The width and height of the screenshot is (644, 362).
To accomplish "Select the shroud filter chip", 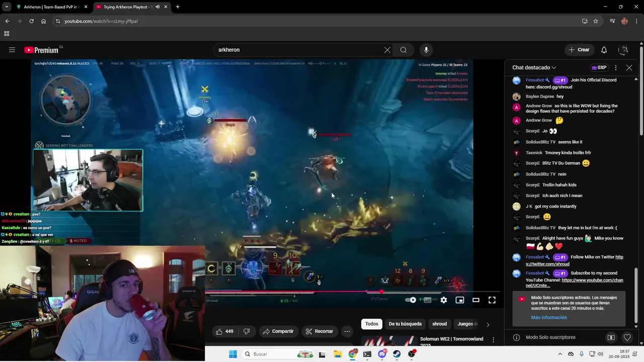I will click(x=439, y=324).
